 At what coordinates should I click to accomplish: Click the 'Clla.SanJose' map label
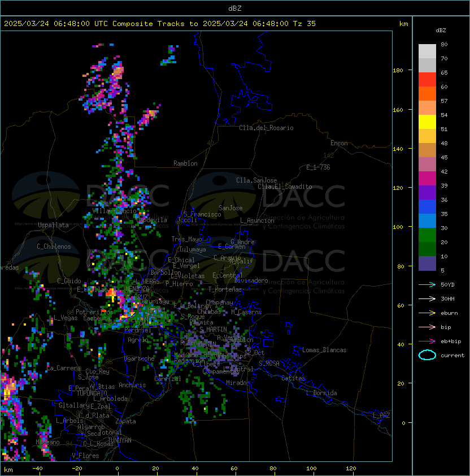click(256, 180)
